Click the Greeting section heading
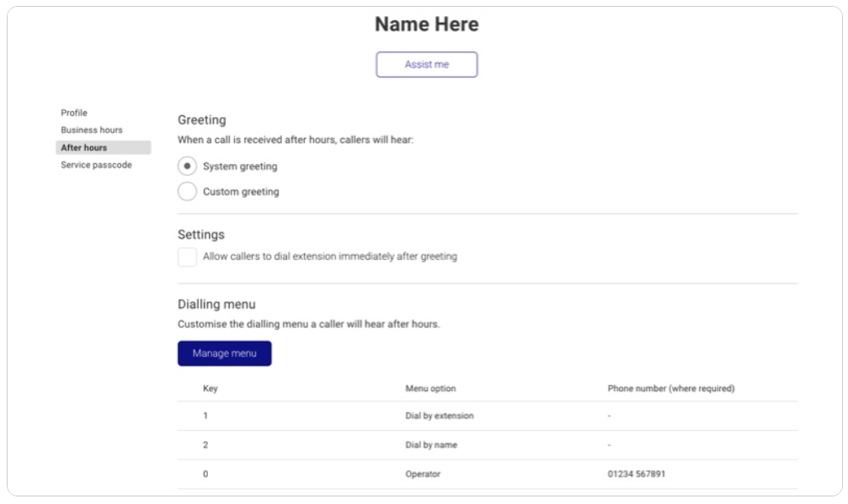The width and height of the screenshot is (848, 504). 202,120
